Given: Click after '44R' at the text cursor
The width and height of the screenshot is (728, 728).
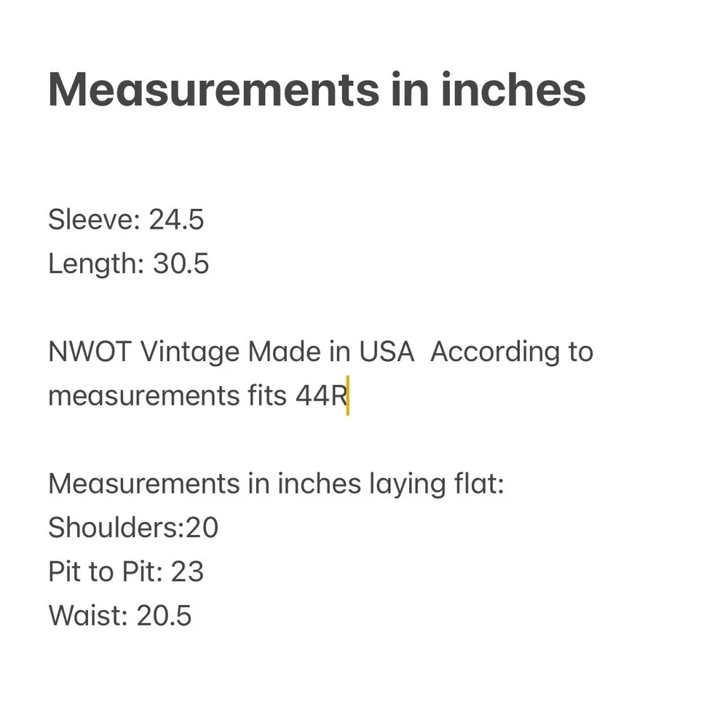Looking at the screenshot, I should click(348, 395).
